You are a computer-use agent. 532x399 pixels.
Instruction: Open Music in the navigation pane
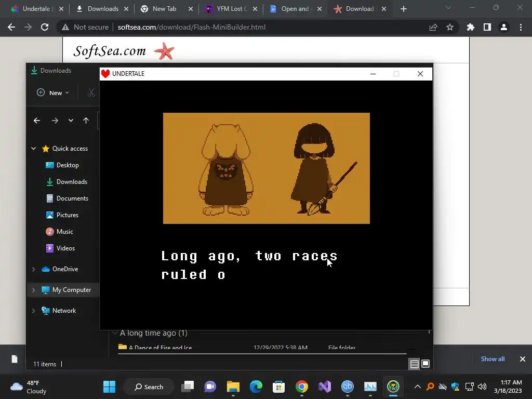click(x=59, y=231)
